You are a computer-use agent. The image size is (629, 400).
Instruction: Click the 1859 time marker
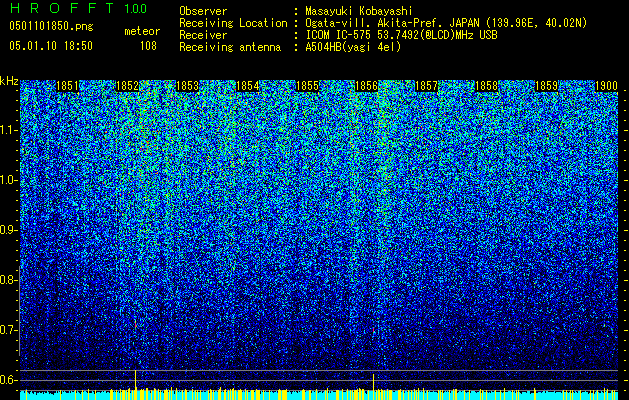point(546,86)
